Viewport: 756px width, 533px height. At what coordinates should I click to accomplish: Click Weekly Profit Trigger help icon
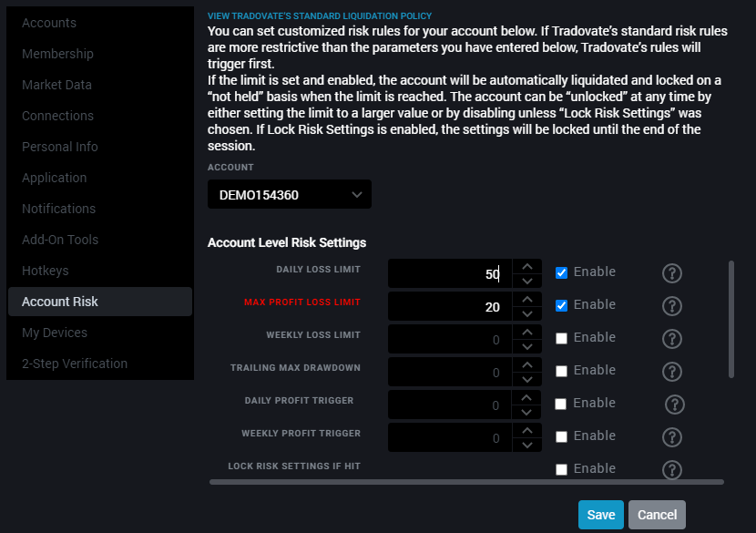[x=672, y=437]
